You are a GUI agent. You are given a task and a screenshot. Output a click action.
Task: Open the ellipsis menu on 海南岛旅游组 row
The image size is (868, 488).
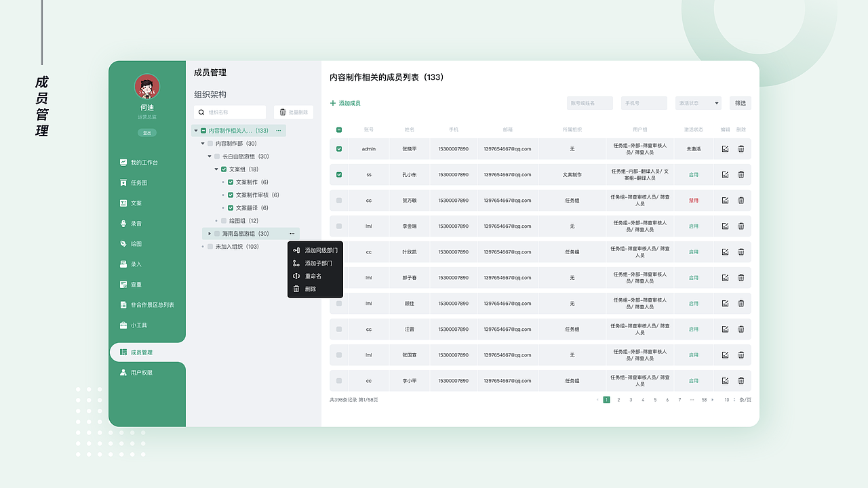point(292,234)
